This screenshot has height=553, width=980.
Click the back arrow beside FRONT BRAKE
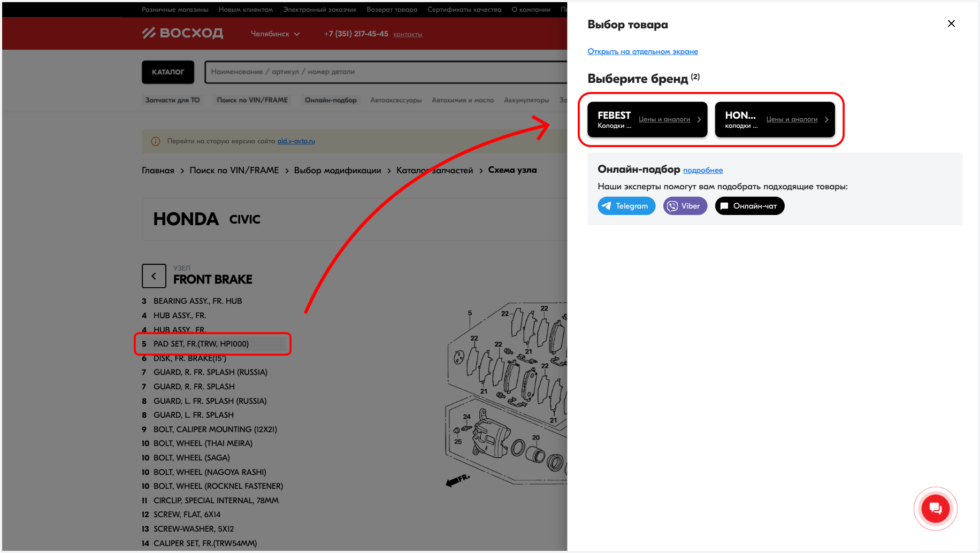point(154,276)
